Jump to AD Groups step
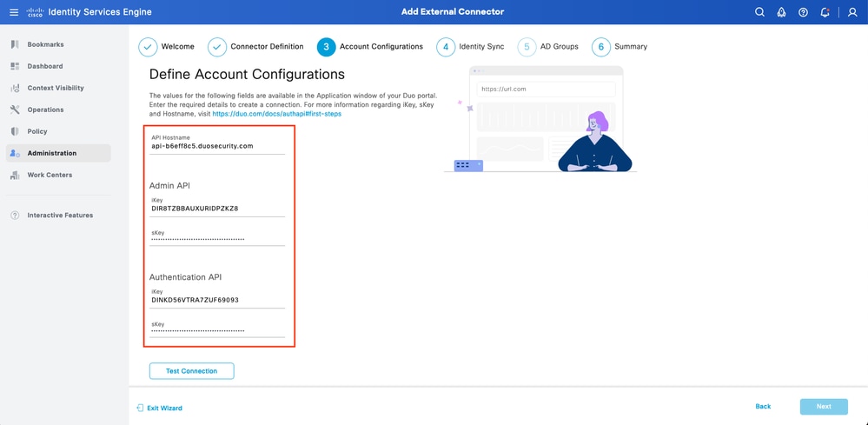868x425 pixels. tap(559, 46)
